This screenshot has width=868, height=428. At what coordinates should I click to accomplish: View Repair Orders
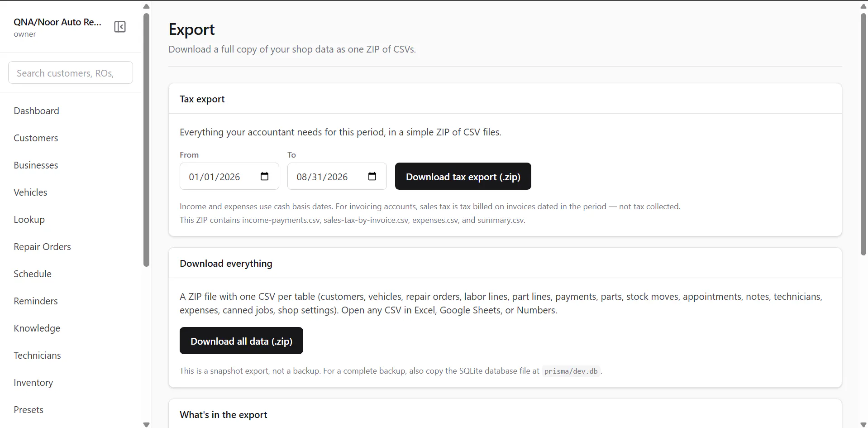pos(42,247)
